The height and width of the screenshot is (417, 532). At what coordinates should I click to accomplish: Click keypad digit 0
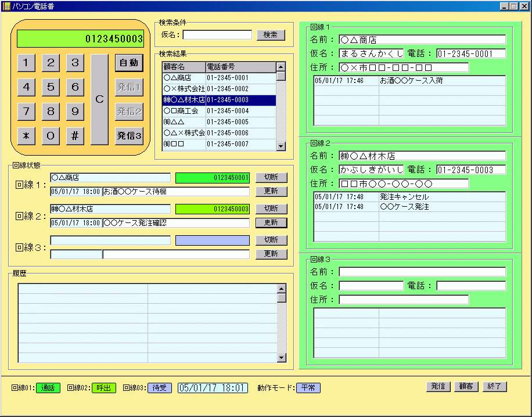point(51,136)
